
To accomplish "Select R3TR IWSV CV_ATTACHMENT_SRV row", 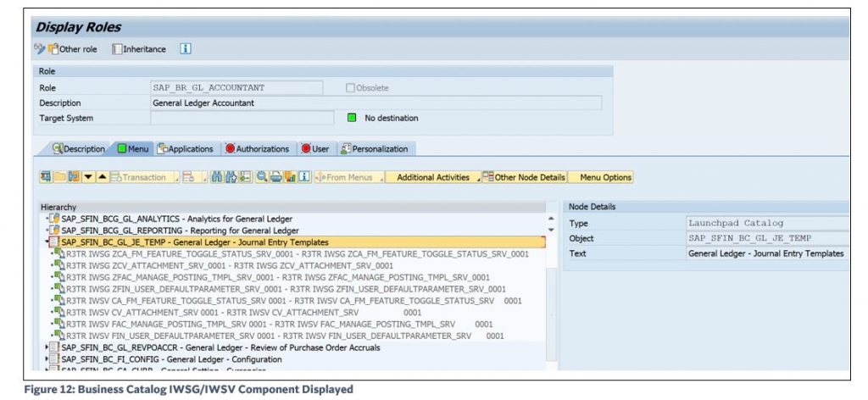I will [x=243, y=313].
